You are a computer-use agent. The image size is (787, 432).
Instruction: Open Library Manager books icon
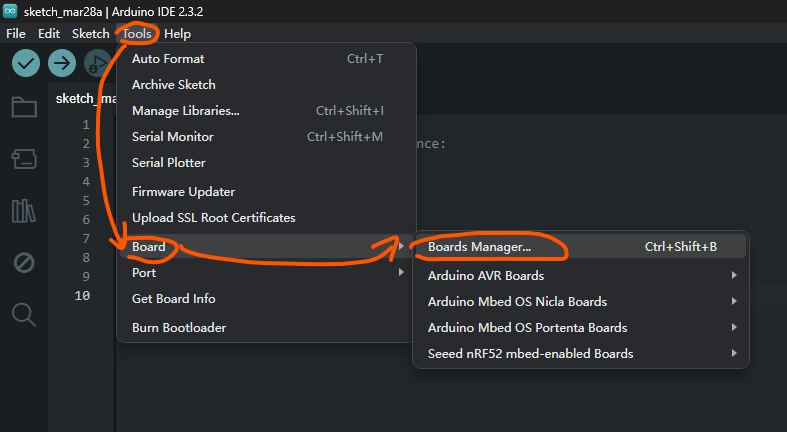pos(24,211)
